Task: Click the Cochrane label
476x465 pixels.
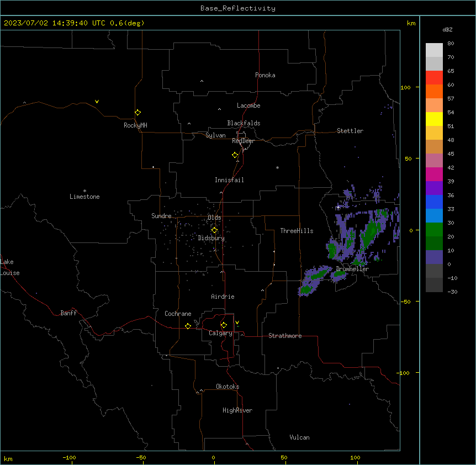Action: pyautogui.click(x=178, y=314)
